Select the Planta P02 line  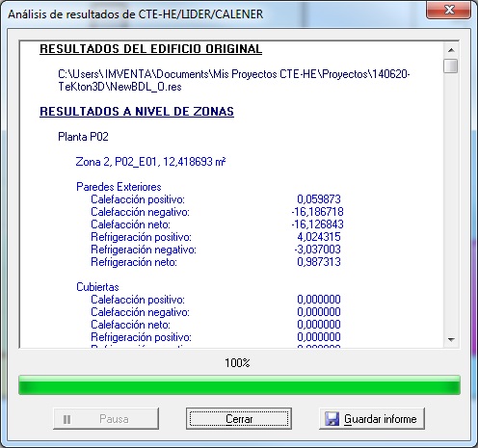(x=83, y=137)
